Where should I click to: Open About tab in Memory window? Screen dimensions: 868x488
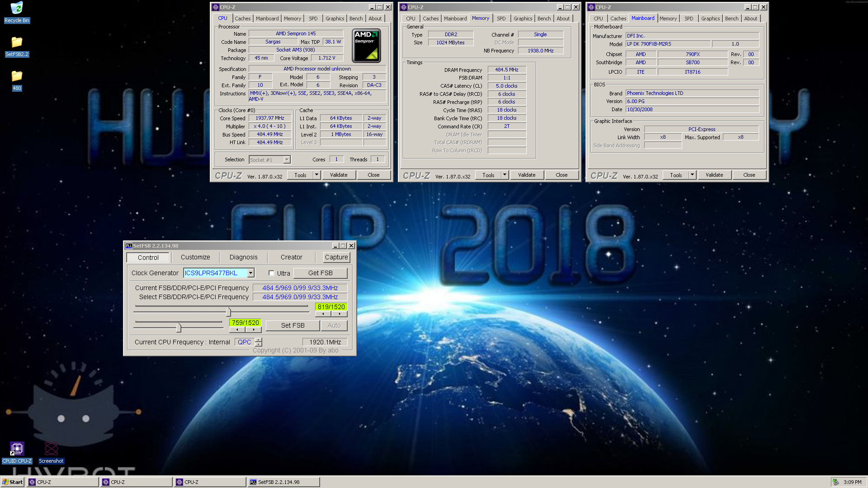point(563,19)
